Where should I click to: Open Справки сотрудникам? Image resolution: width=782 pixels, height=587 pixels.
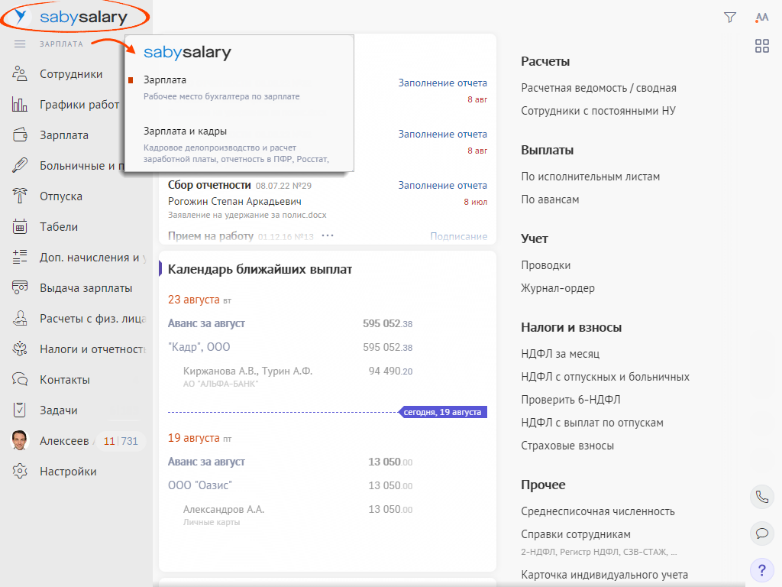[576, 534]
